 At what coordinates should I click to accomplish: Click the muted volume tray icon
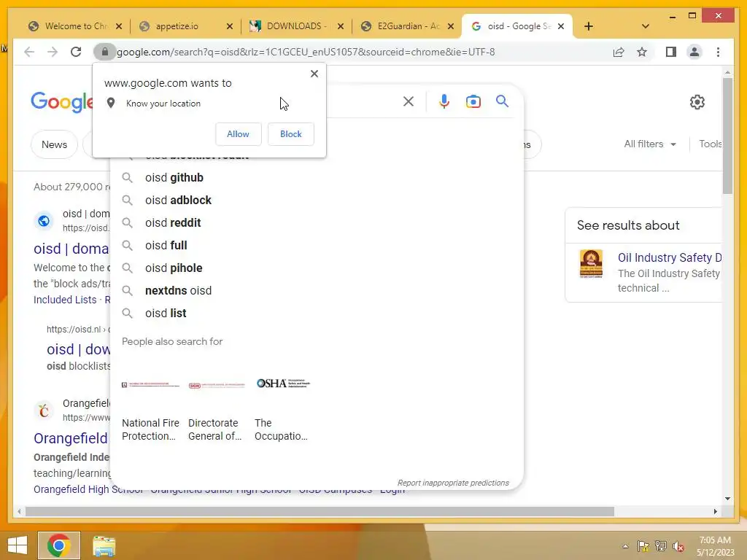tap(678, 546)
